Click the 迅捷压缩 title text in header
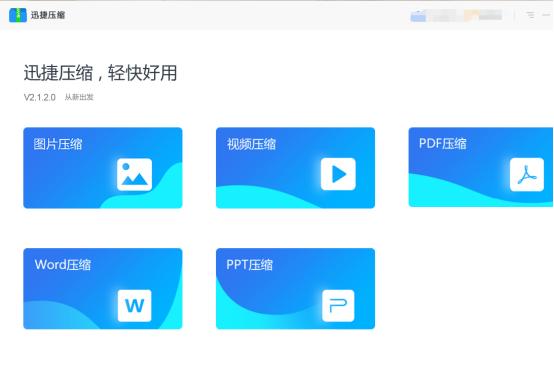This screenshot has width=554, height=376. pos(48,15)
